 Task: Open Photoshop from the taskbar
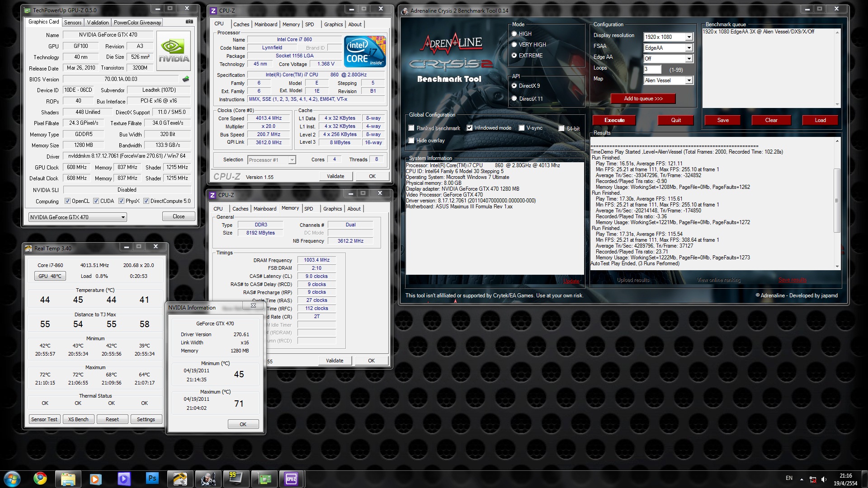point(152,479)
